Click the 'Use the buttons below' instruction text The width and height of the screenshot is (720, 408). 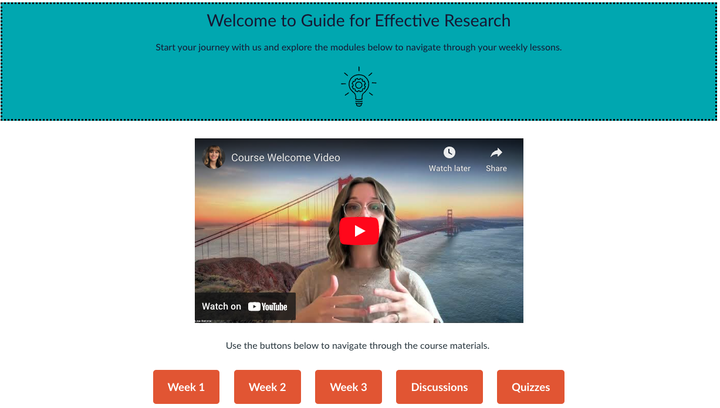[x=357, y=346]
